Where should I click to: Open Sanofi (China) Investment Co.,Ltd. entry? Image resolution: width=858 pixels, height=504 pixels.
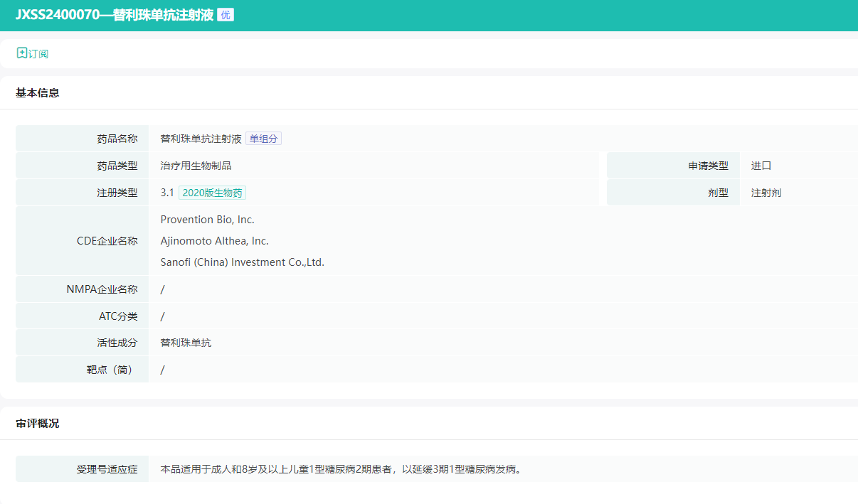(x=242, y=262)
